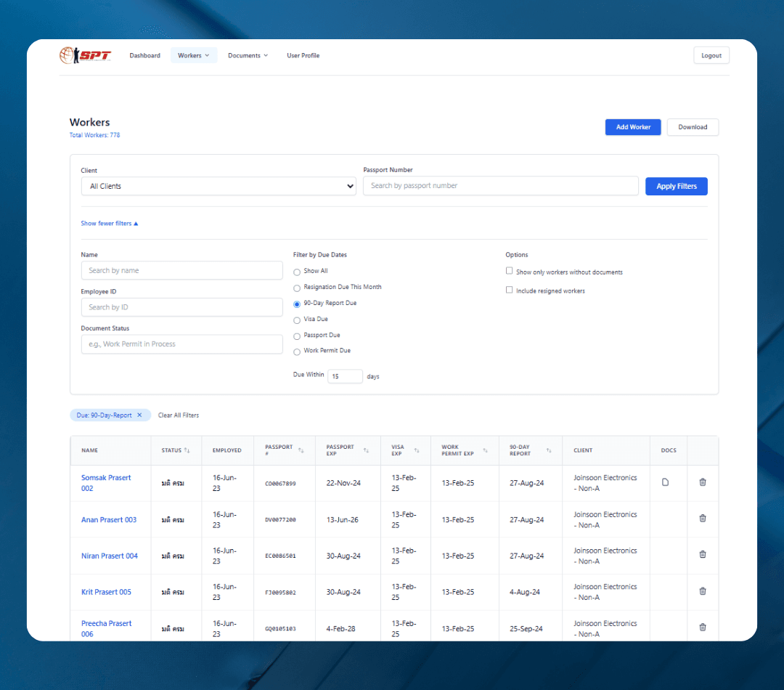
Task: Expand the Documents menu
Action: click(x=248, y=55)
